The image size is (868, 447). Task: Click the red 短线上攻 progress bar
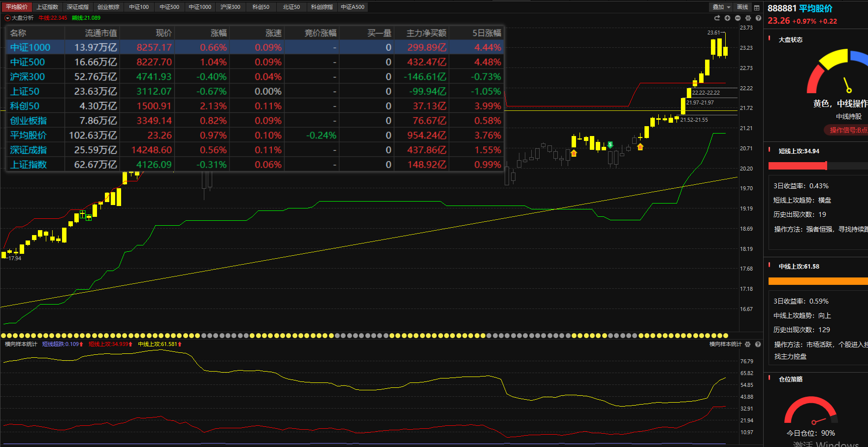(x=798, y=166)
